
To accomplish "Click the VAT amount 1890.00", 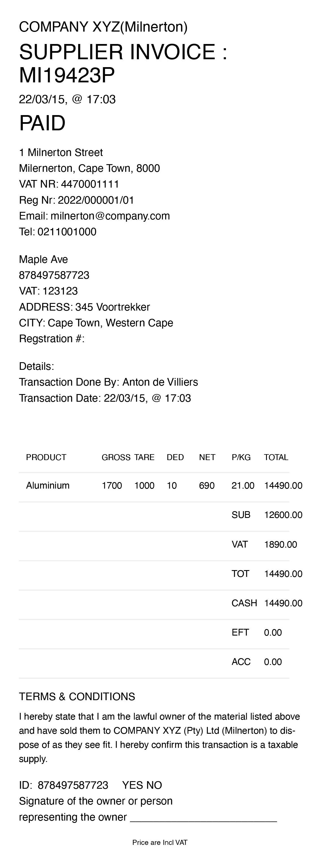I will click(280, 544).
